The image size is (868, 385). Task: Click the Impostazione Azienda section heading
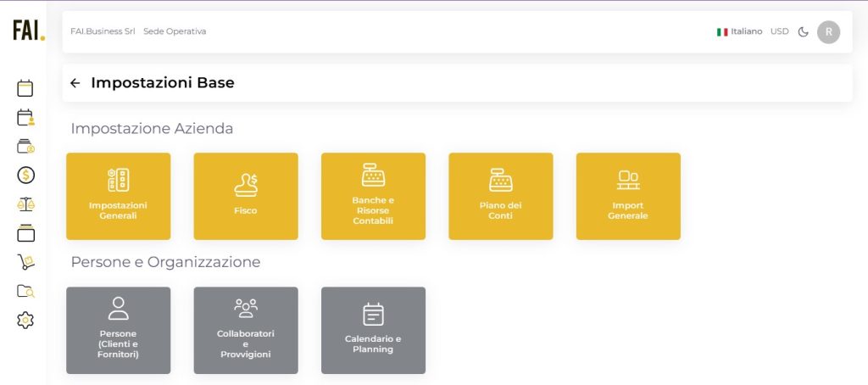pyautogui.click(x=152, y=129)
